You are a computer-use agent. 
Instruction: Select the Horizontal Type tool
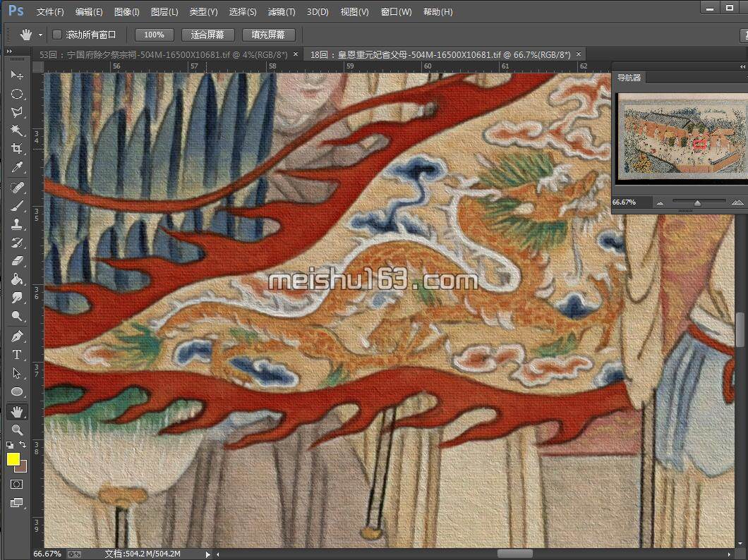pyautogui.click(x=17, y=355)
